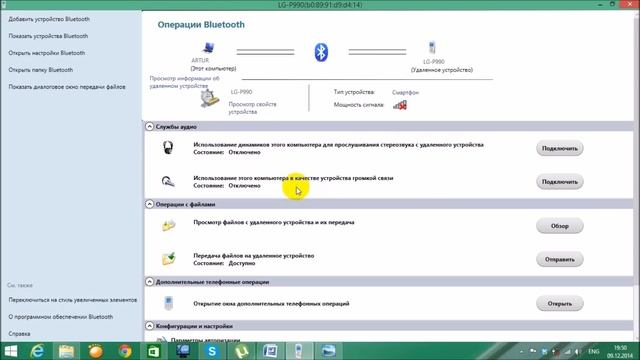Open the Word document taskbar icon
Image resolution: width=640 pixels, height=360 pixels.
click(270, 351)
